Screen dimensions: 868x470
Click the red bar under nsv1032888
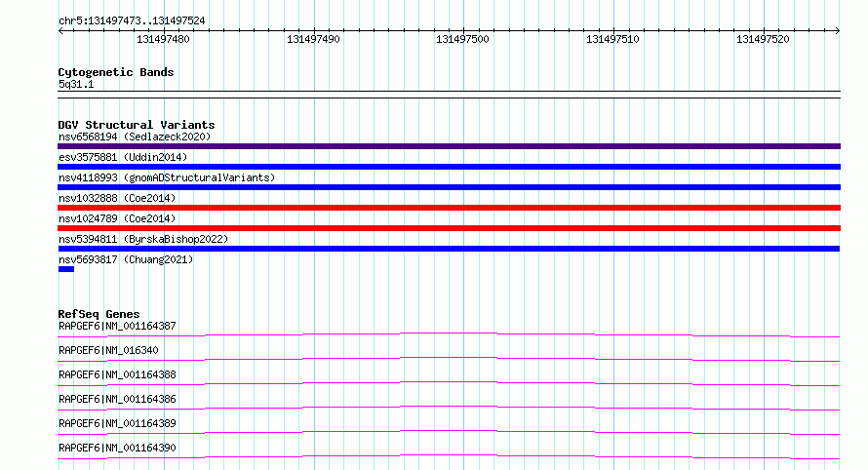point(449,208)
